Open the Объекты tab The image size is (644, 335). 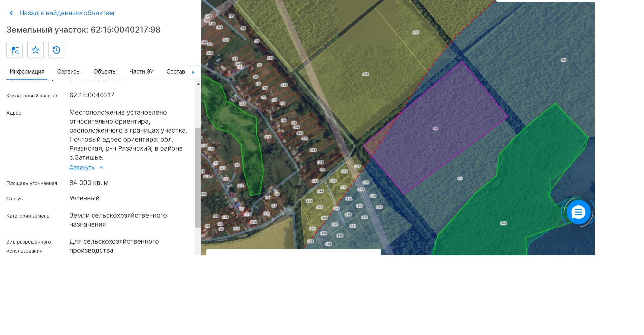tap(105, 72)
